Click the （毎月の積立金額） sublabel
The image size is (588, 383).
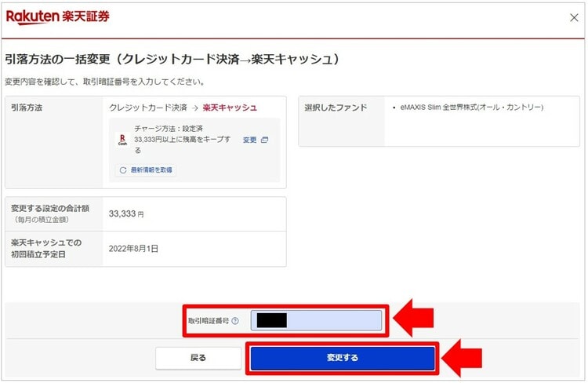click(42, 220)
